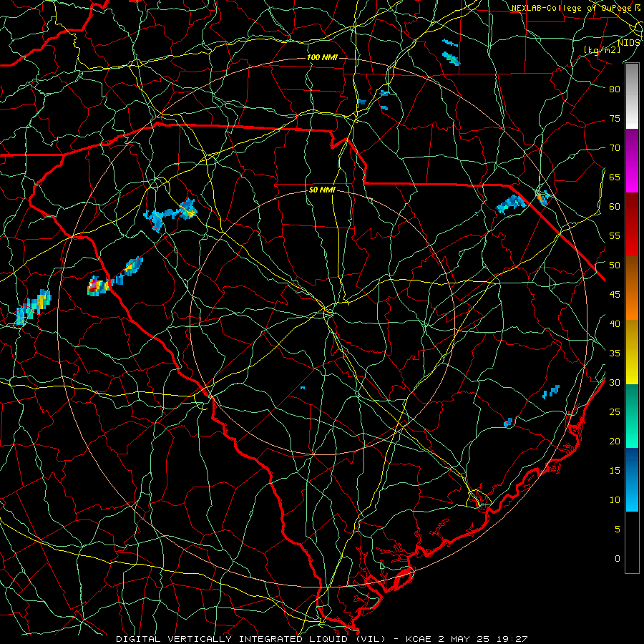Click the '40' value on the color scale
The width and height of the screenshot is (644, 644).
coord(615,324)
